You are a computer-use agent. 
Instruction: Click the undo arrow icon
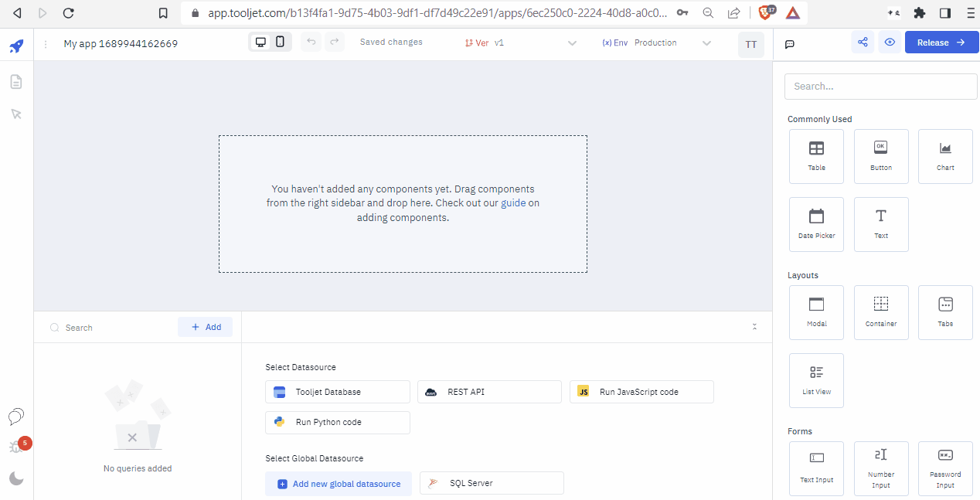click(311, 43)
